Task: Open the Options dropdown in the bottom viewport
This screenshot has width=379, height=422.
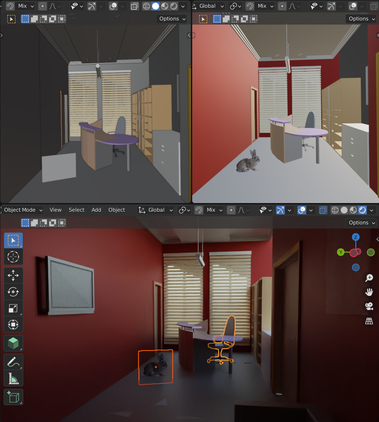Action: [361, 223]
